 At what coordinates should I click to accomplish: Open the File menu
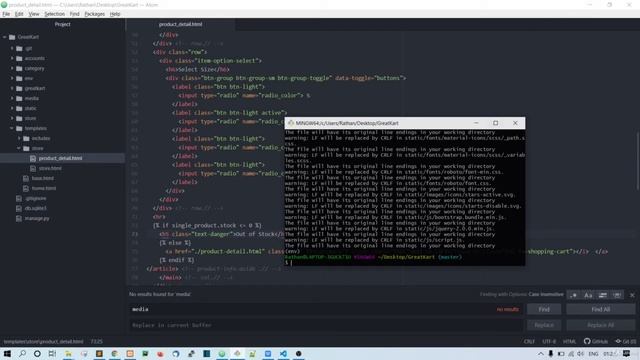[x=6, y=14]
